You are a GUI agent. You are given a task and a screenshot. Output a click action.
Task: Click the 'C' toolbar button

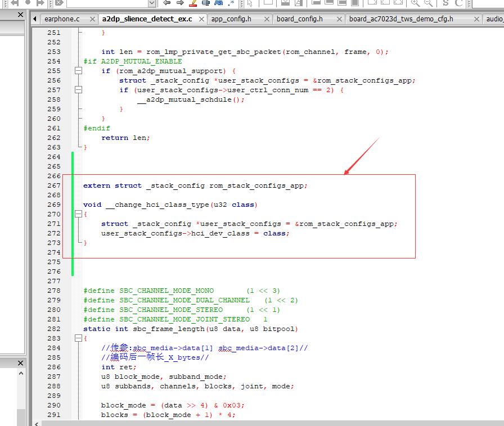pos(458,3)
